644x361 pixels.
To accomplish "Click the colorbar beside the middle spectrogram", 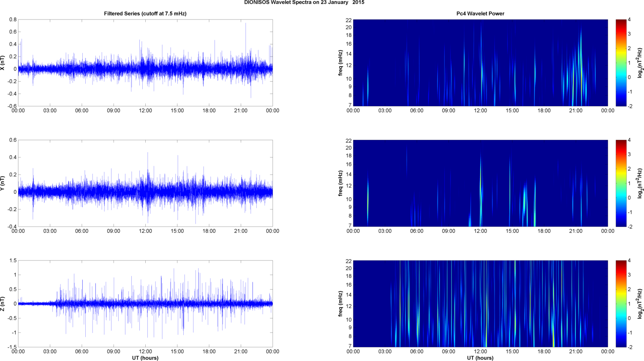I will [x=621, y=183].
